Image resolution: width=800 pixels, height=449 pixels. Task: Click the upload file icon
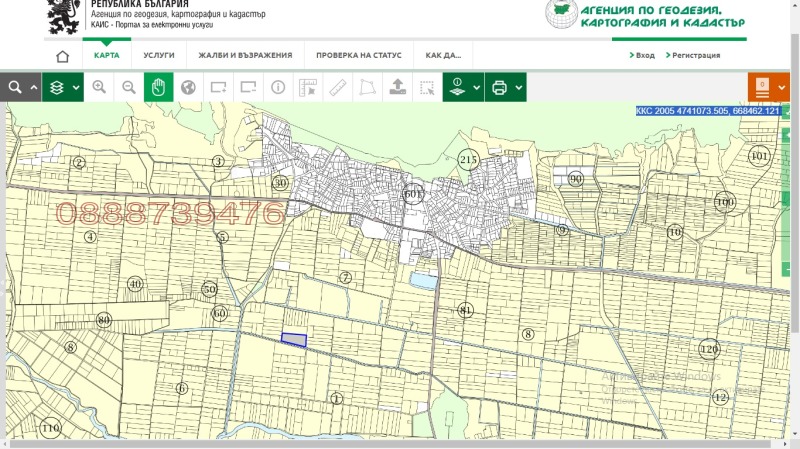[x=397, y=87]
